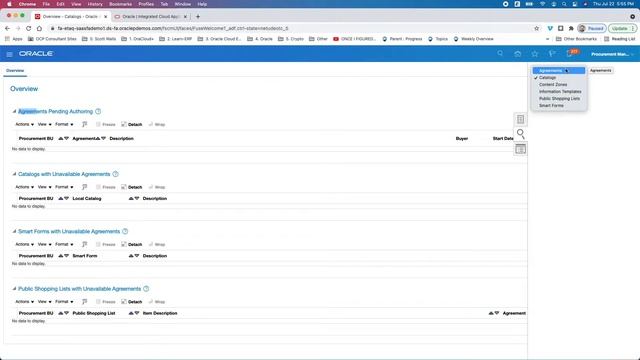Screen dimensions: 640x360
Task: Sort Smart Form column ascending
Action: pos(131,256)
